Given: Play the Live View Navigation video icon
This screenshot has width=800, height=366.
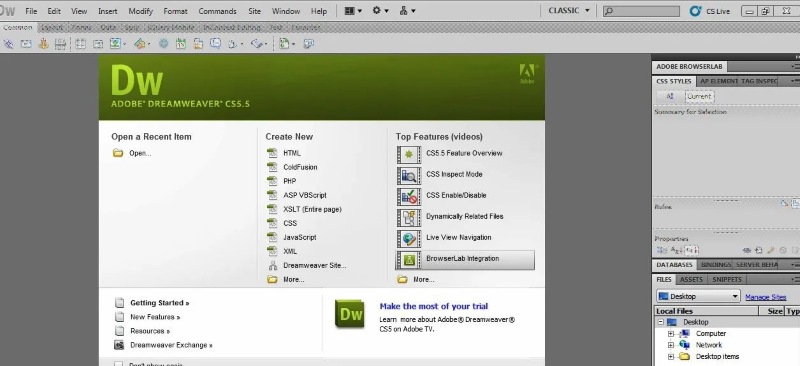Looking at the screenshot, I should (409, 239).
